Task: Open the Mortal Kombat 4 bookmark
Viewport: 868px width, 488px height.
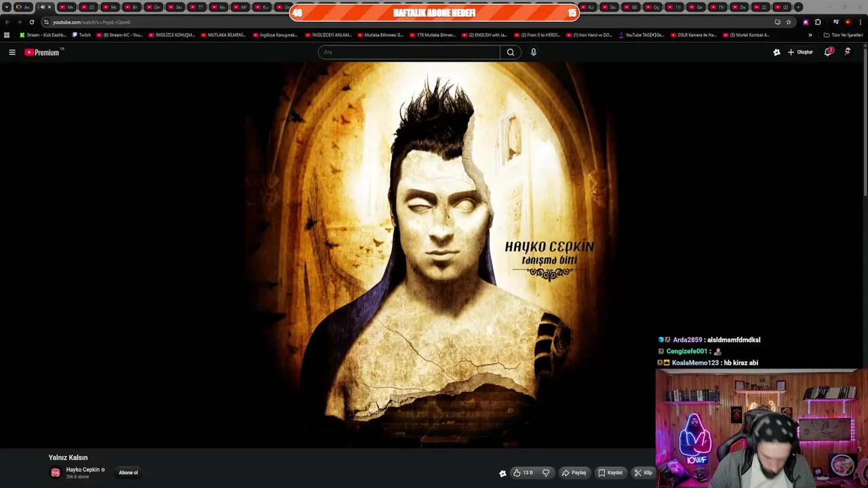Action: [x=746, y=35]
